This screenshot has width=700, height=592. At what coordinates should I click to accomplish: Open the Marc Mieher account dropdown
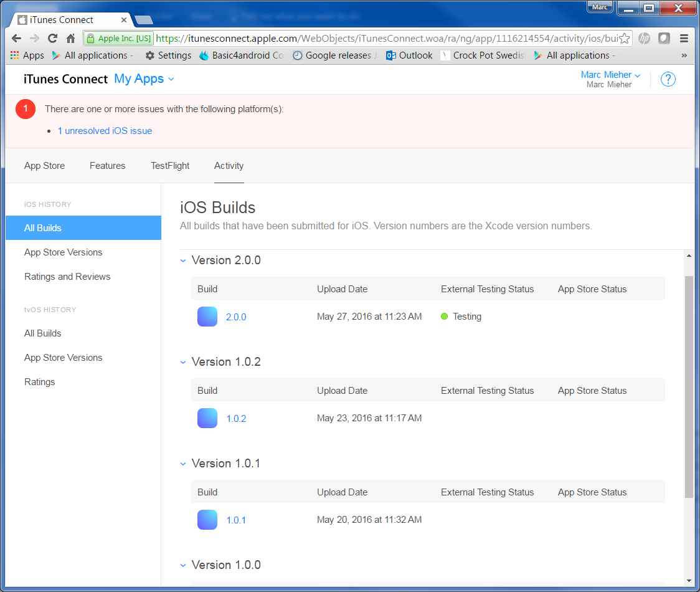coord(610,75)
